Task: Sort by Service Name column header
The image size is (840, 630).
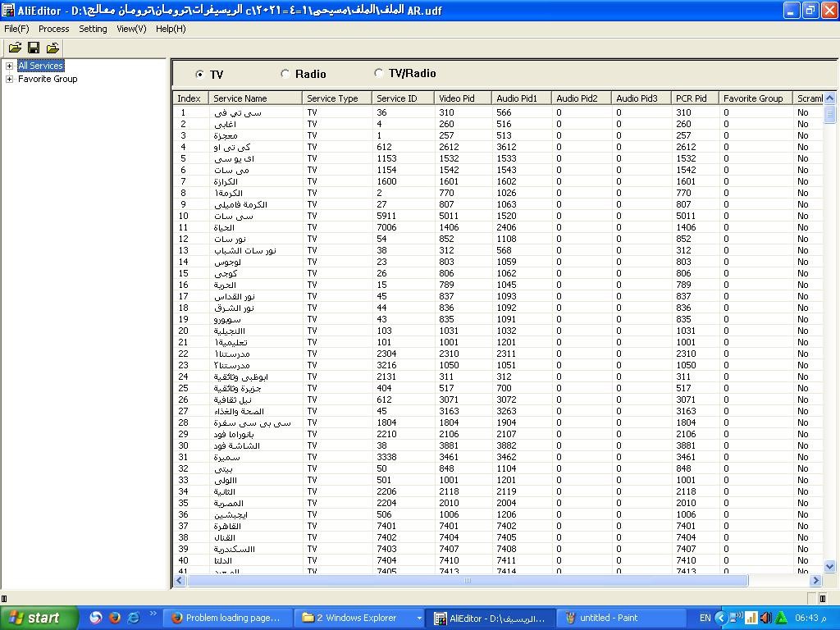Action: [x=254, y=98]
